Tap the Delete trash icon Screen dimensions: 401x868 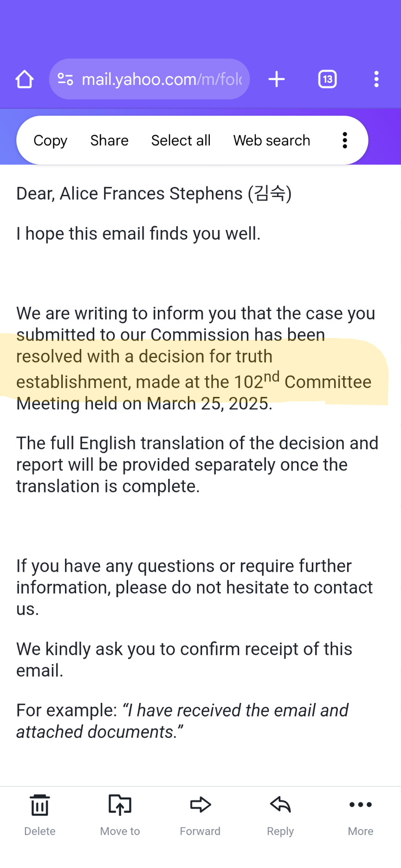point(40,805)
